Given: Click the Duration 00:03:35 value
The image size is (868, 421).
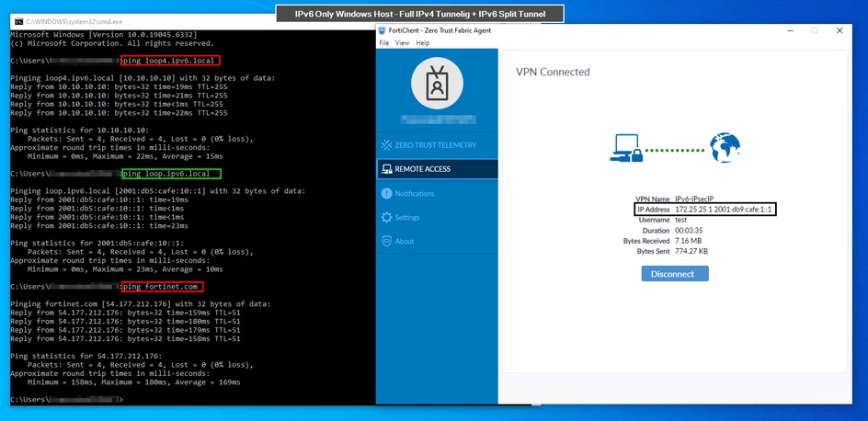Looking at the screenshot, I should [689, 231].
